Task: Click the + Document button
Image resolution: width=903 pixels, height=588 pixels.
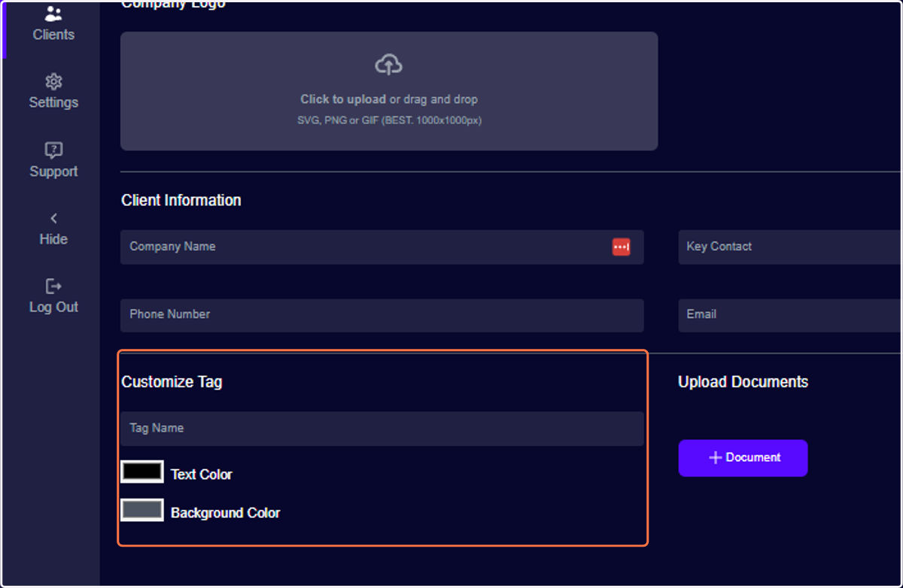Action: [743, 458]
